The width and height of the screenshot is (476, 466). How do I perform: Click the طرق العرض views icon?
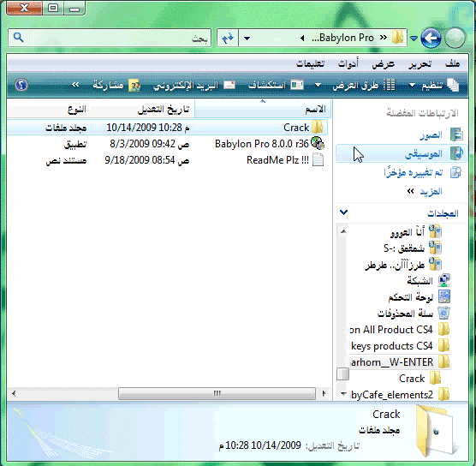(x=390, y=85)
